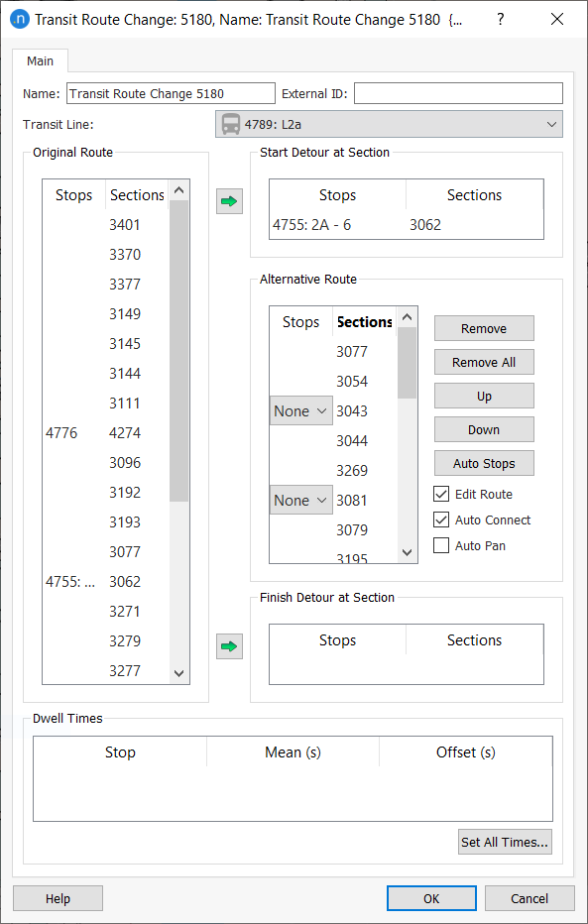Open the lower None stop dropdown for section 3081
Image resolution: width=588 pixels, height=924 pixels.
point(300,500)
